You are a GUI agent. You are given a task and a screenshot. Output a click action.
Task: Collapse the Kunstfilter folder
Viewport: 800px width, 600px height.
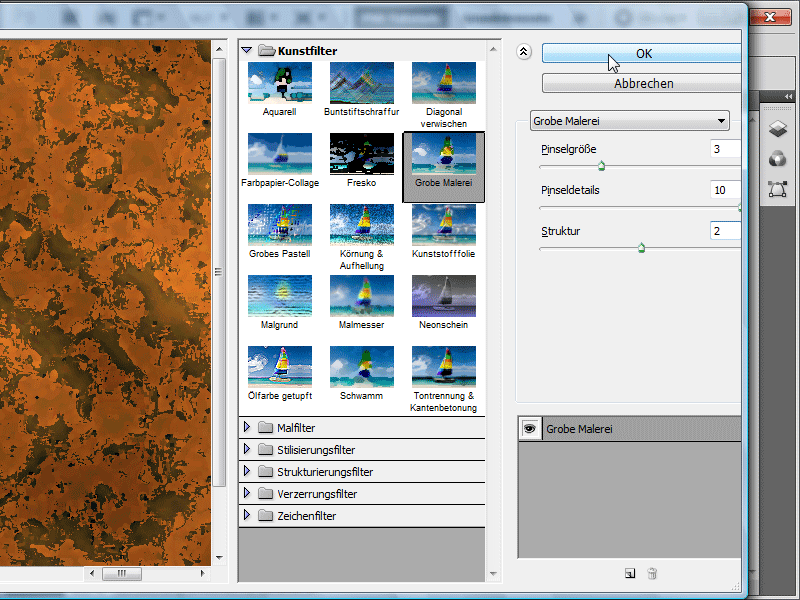[247, 50]
